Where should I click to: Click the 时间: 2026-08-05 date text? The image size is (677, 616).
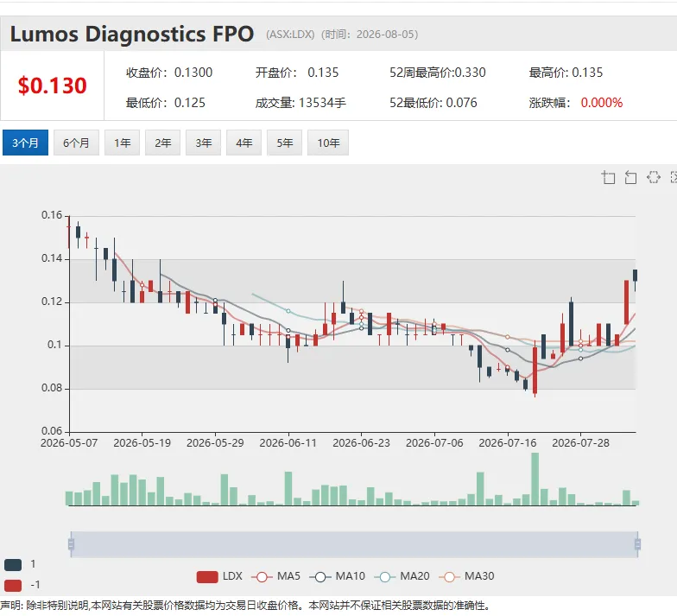pos(370,35)
